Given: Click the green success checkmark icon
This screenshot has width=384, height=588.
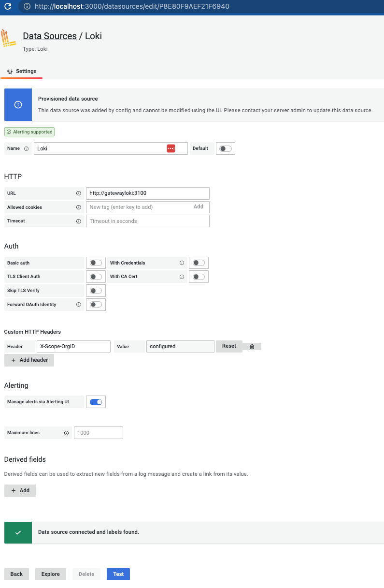Looking at the screenshot, I should click(x=18, y=532).
